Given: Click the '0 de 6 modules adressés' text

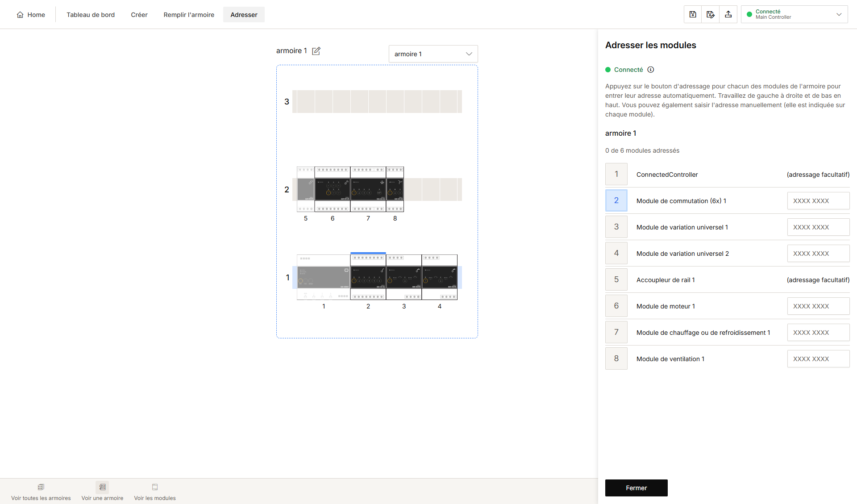Looking at the screenshot, I should pyautogui.click(x=642, y=150).
